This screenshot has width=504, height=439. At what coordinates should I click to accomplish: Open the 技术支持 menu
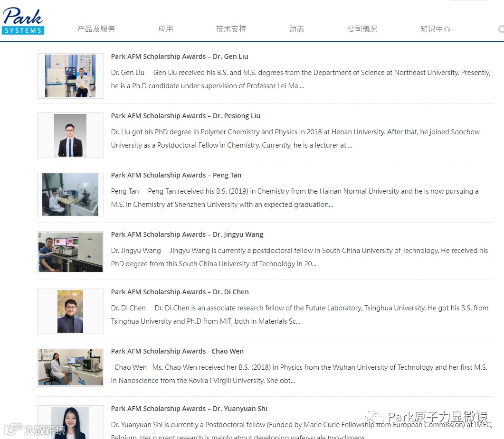pyautogui.click(x=231, y=29)
